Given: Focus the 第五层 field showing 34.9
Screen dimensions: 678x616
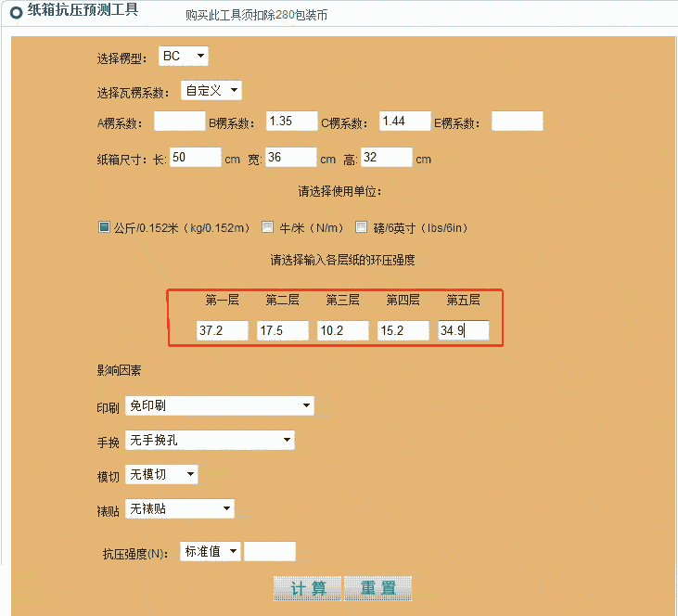Looking at the screenshot, I should pyautogui.click(x=463, y=331).
